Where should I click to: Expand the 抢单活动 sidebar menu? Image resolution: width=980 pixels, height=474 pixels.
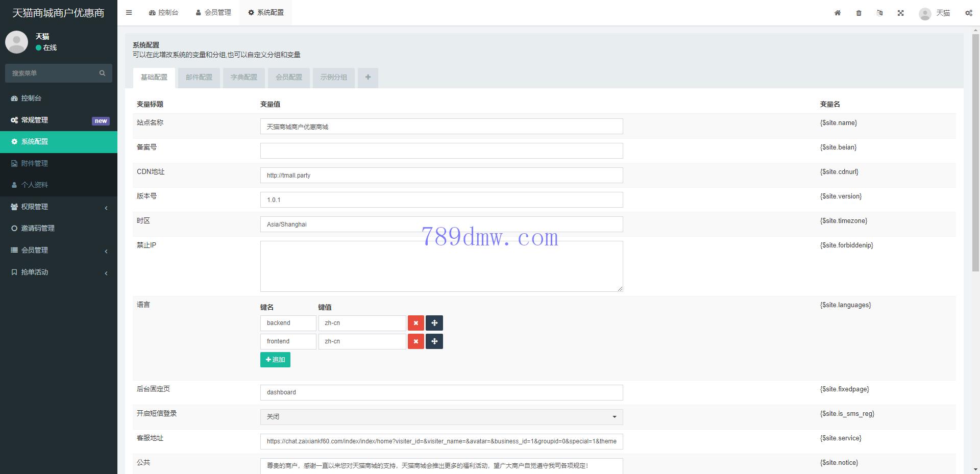tap(59, 272)
